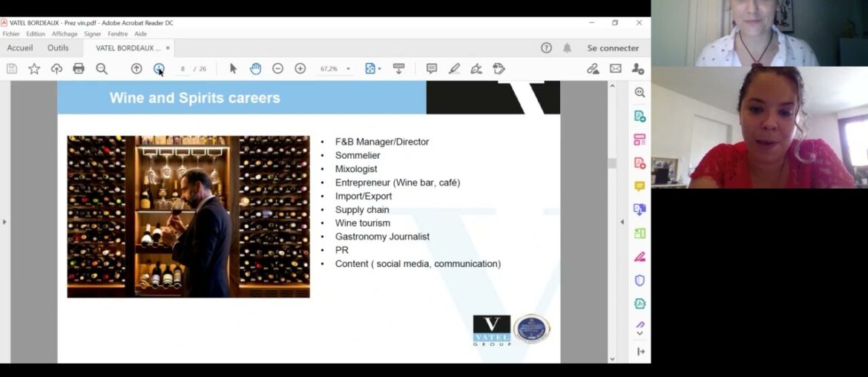This screenshot has height=377, width=868.
Task: Open the zoom level 67,2% dropdown
Action: [x=348, y=69]
